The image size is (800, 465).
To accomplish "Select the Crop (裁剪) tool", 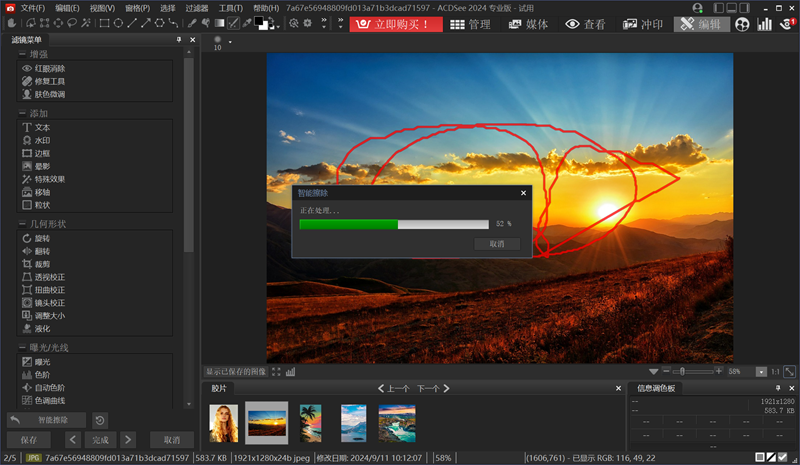I will point(42,263).
